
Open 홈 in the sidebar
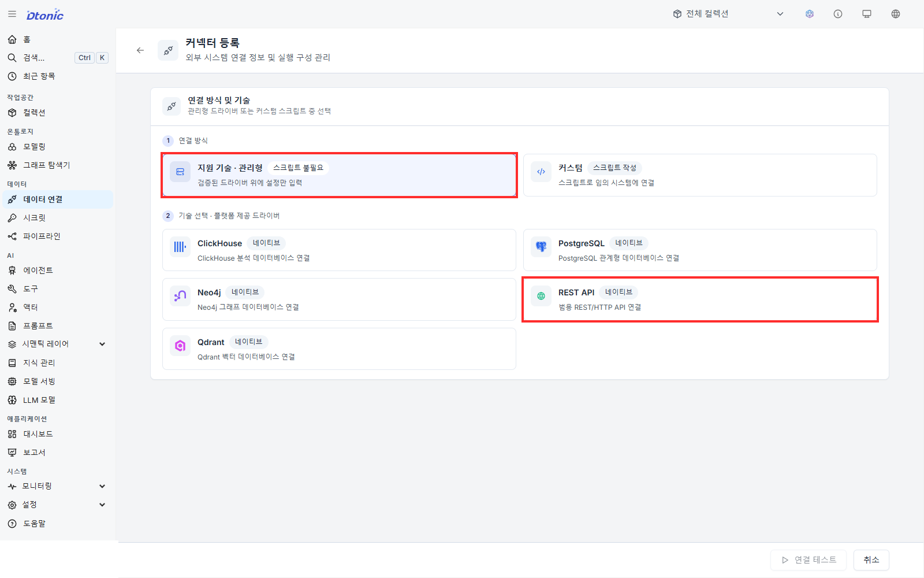pyautogui.click(x=58, y=39)
